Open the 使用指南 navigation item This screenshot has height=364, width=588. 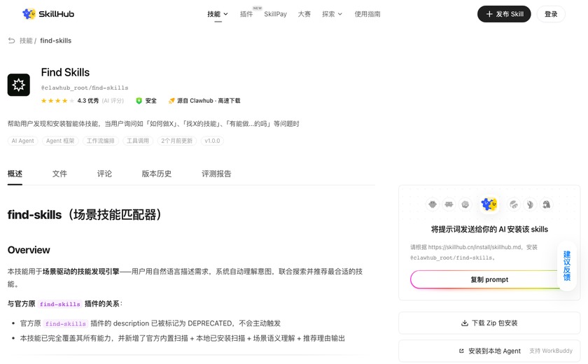coord(367,14)
